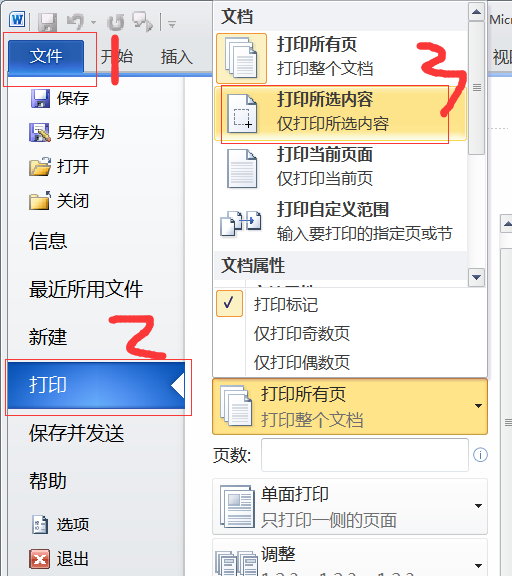Click the Redo icon in quick access toolbar
Screen dimensions: 512x576
[x=116, y=22]
